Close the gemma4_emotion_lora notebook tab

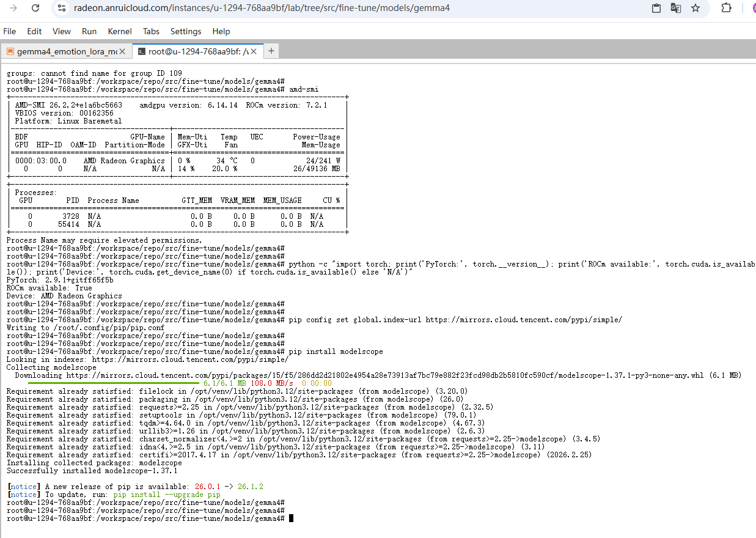point(122,51)
